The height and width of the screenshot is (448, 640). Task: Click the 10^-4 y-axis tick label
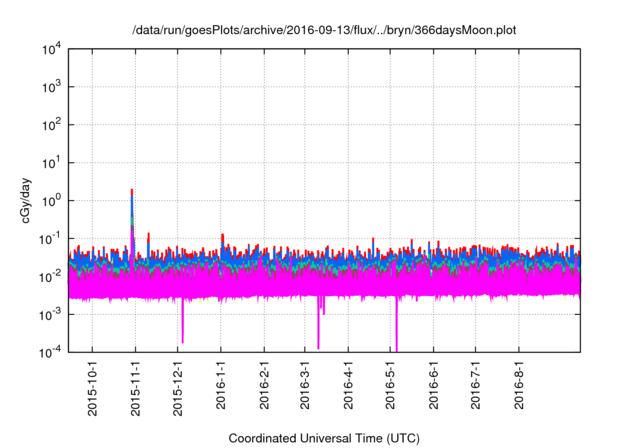click(50, 352)
